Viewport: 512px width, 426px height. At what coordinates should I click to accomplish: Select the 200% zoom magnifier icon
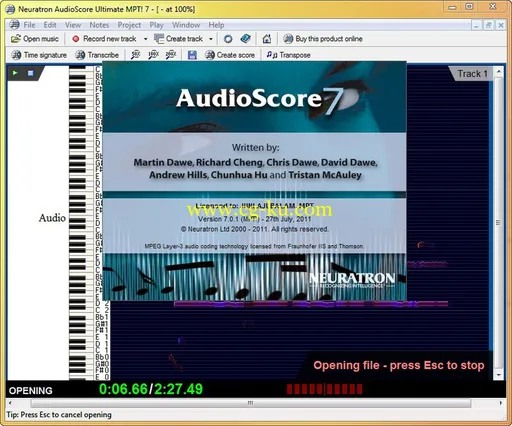coord(171,55)
